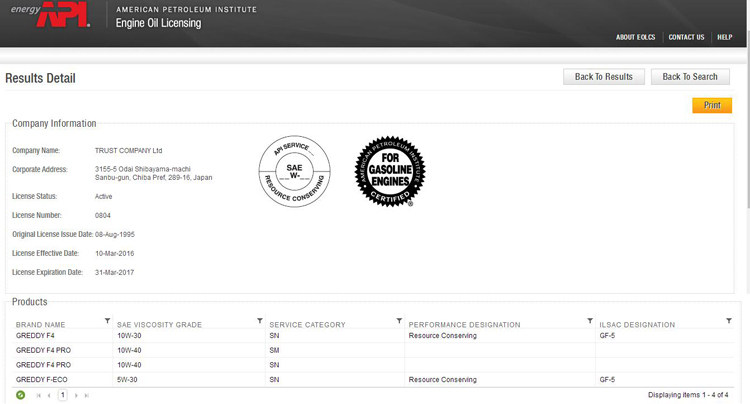The height and width of the screenshot is (404, 750).
Task: Click the 5W-30 viscosity cell
Action: pos(127,380)
